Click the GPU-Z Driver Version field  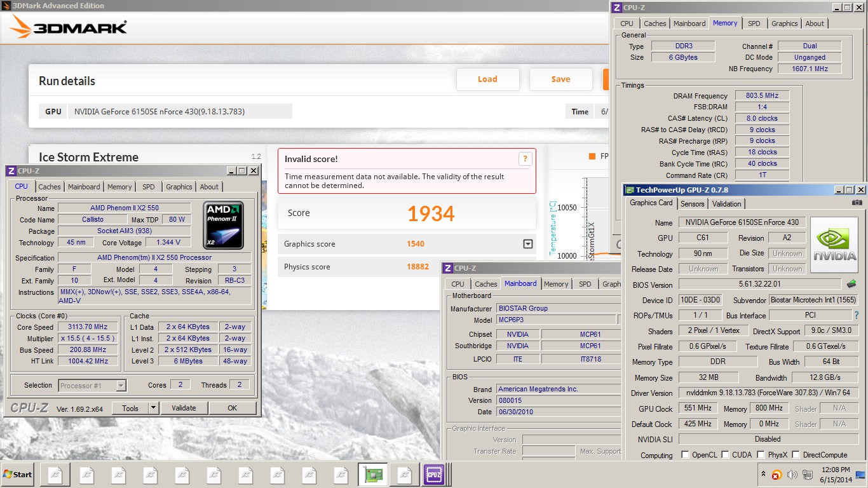click(x=769, y=393)
